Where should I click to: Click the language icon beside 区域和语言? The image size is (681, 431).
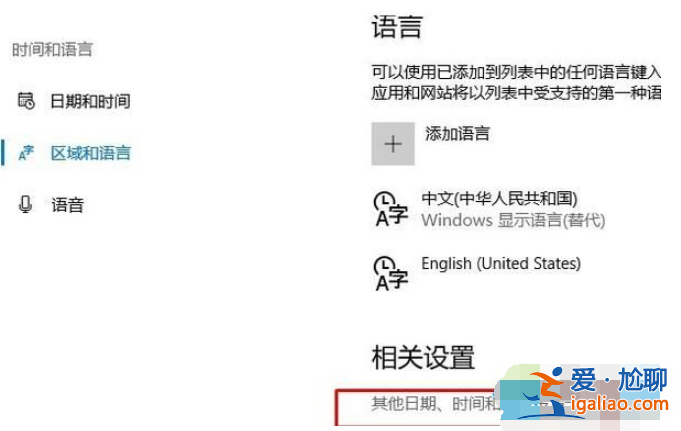click(x=26, y=153)
